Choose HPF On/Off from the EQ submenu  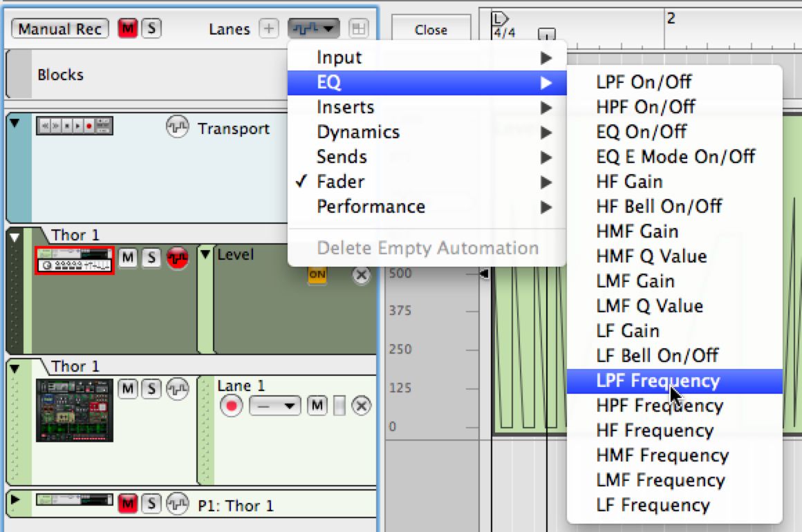click(x=675, y=107)
